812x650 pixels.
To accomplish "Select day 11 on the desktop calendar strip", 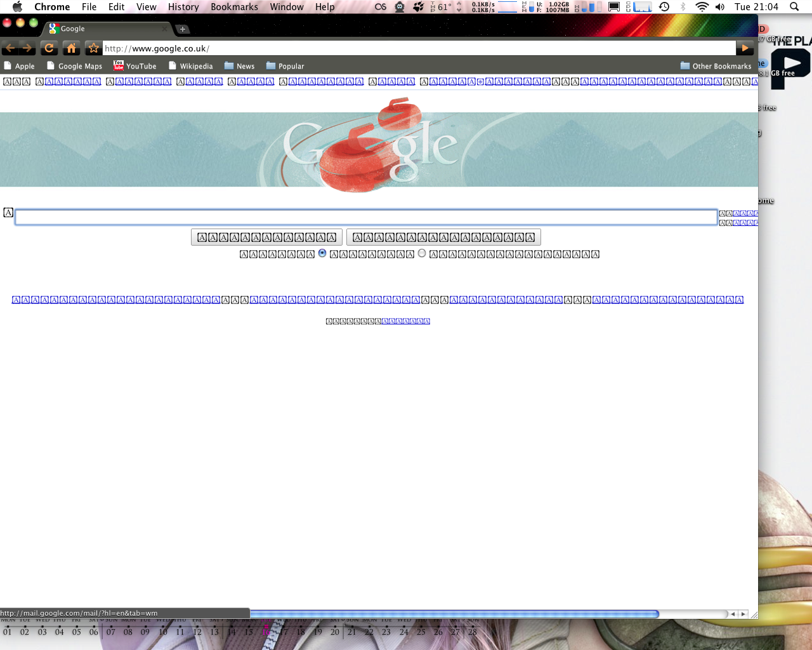I will [180, 632].
